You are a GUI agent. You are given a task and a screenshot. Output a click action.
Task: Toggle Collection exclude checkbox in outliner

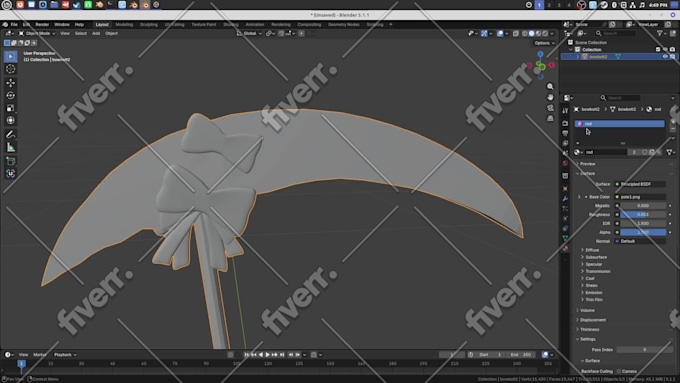658,49
